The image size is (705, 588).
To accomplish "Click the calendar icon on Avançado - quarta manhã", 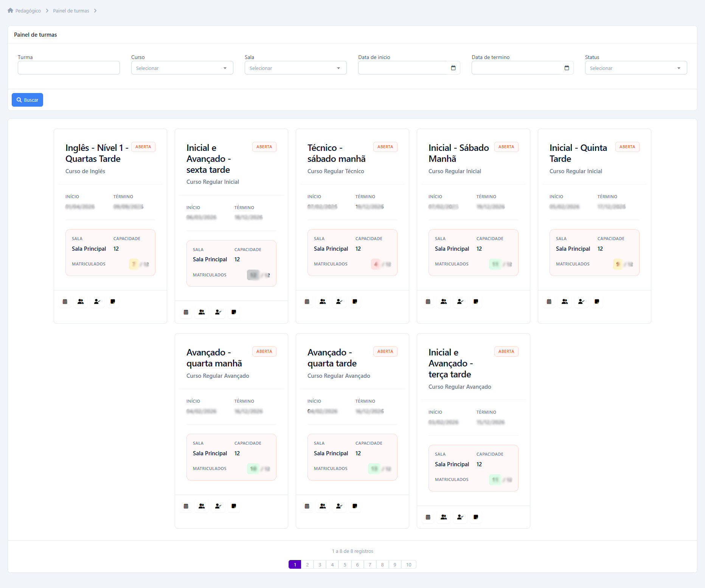I will click(x=186, y=506).
